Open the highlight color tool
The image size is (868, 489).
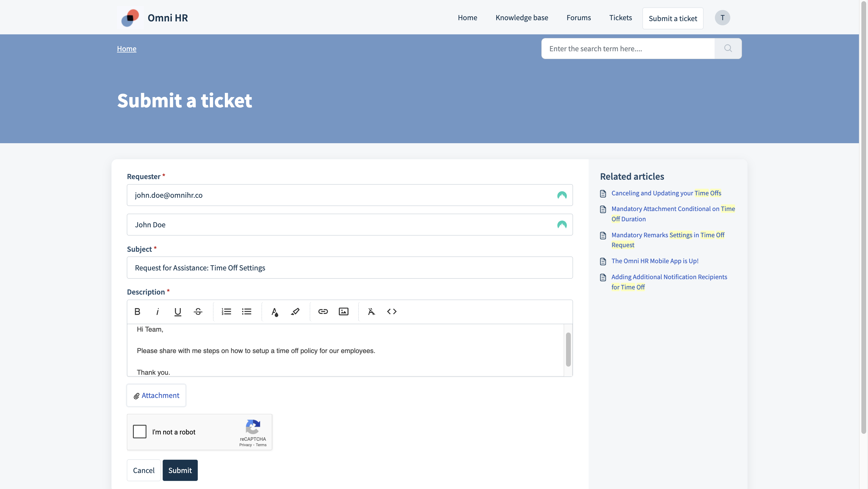pyautogui.click(x=295, y=311)
